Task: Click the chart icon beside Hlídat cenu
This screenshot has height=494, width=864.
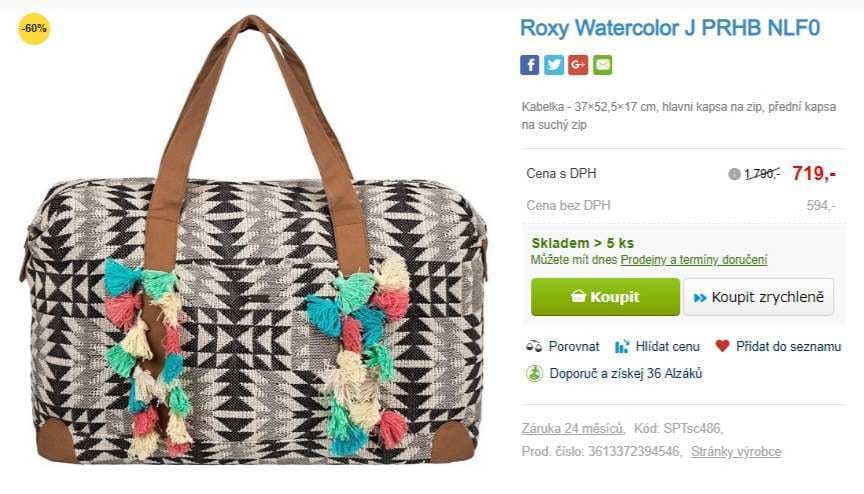Action: [x=622, y=346]
